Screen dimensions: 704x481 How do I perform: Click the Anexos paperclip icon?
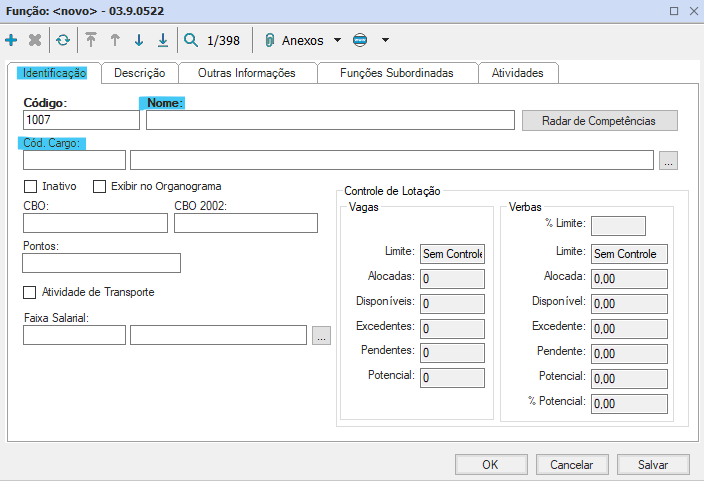[x=270, y=41]
